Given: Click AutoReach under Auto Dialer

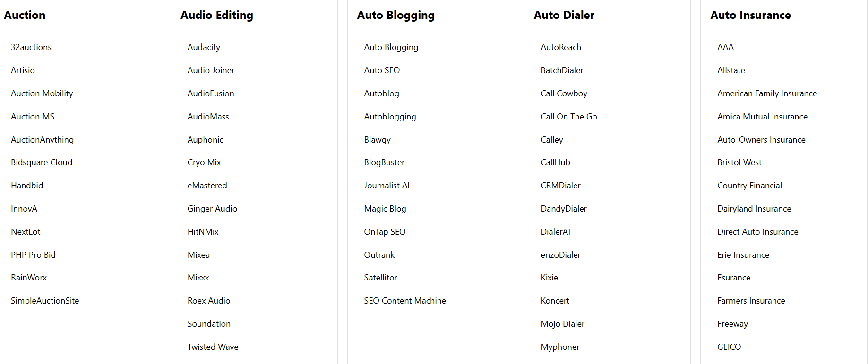Looking at the screenshot, I should [561, 47].
